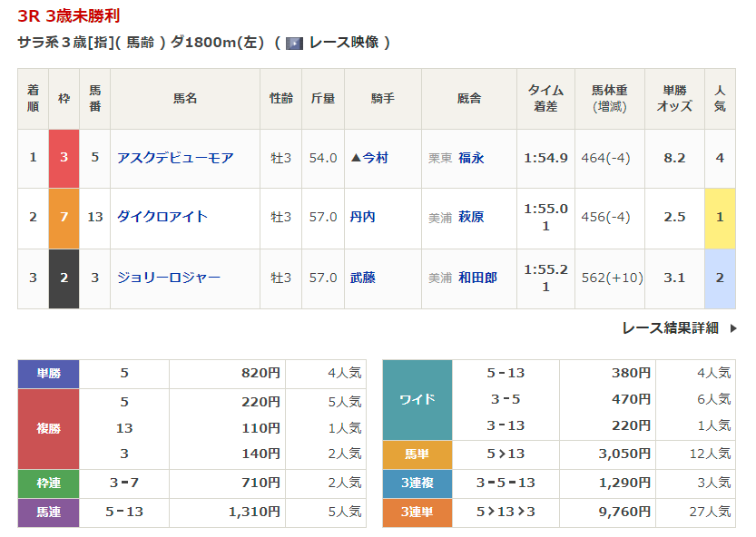Expand レース結果詳細 details
Viewport: 756px width, 537px height.
[670, 328]
